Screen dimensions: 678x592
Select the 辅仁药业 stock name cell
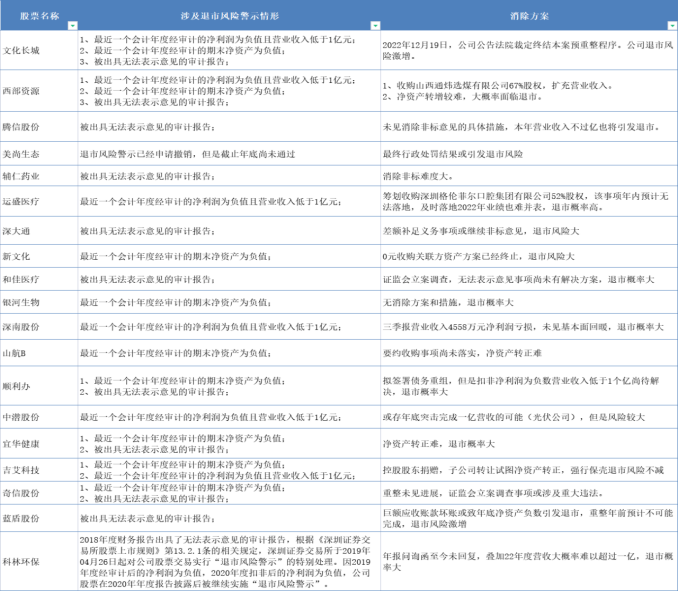coord(39,176)
